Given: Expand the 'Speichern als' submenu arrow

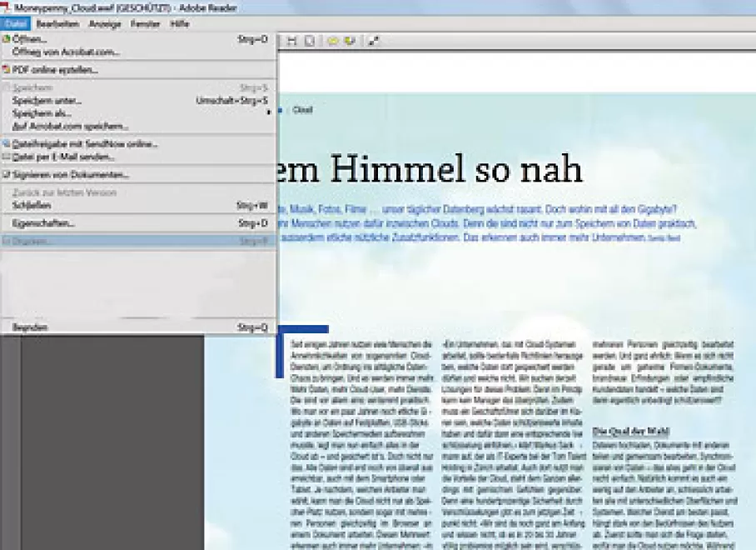Looking at the screenshot, I should tap(269, 112).
